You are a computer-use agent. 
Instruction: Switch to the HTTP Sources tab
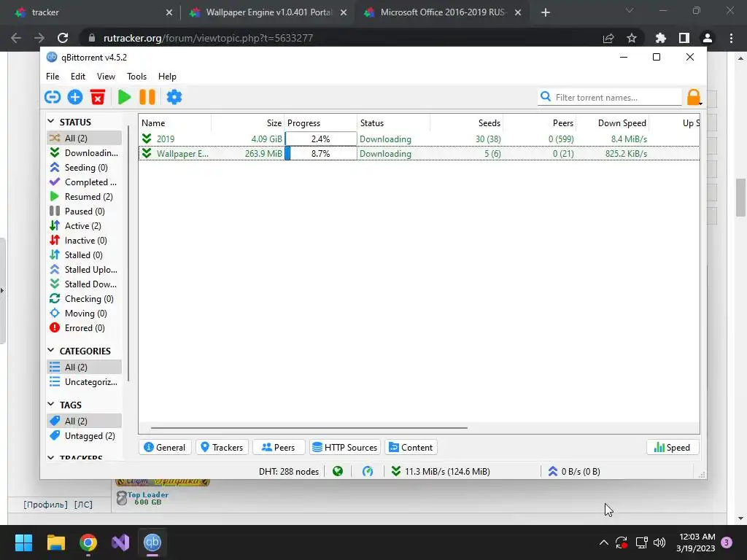point(345,447)
